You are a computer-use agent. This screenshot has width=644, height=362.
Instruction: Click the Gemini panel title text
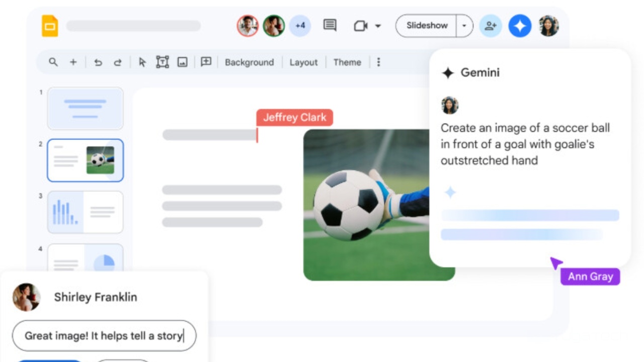(x=480, y=73)
